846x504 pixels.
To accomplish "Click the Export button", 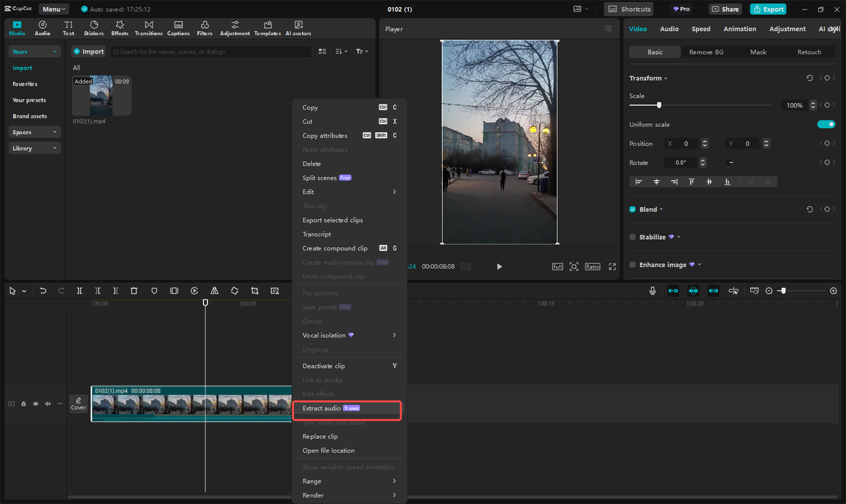I will pyautogui.click(x=768, y=9).
